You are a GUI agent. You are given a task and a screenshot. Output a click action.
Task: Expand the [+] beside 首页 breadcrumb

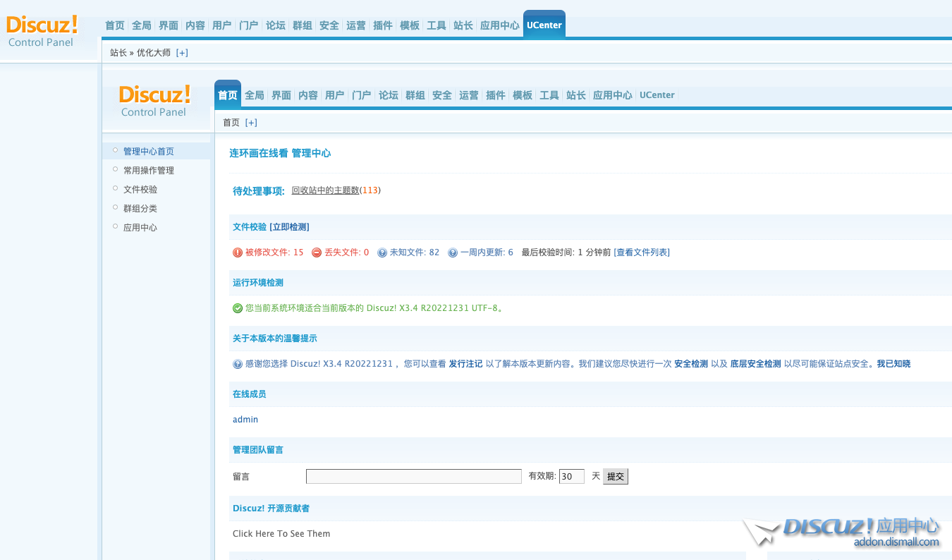click(x=251, y=123)
